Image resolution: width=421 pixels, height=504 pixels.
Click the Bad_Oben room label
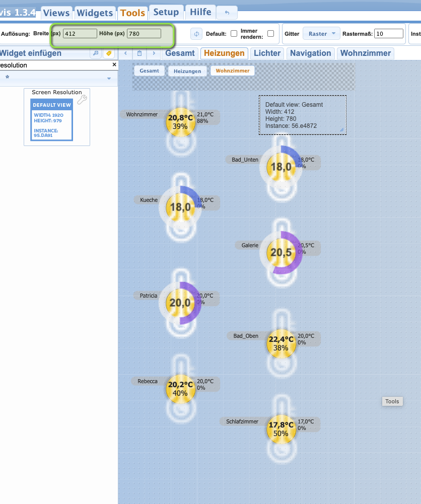pyautogui.click(x=246, y=336)
